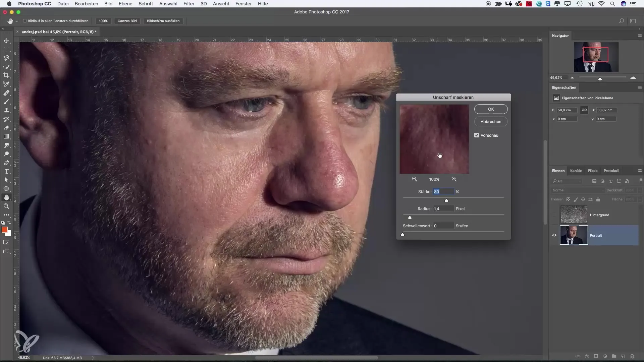Open the Edit Toolbar three-dots button
Image resolution: width=644 pixels, height=362 pixels.
click(6, 215)
